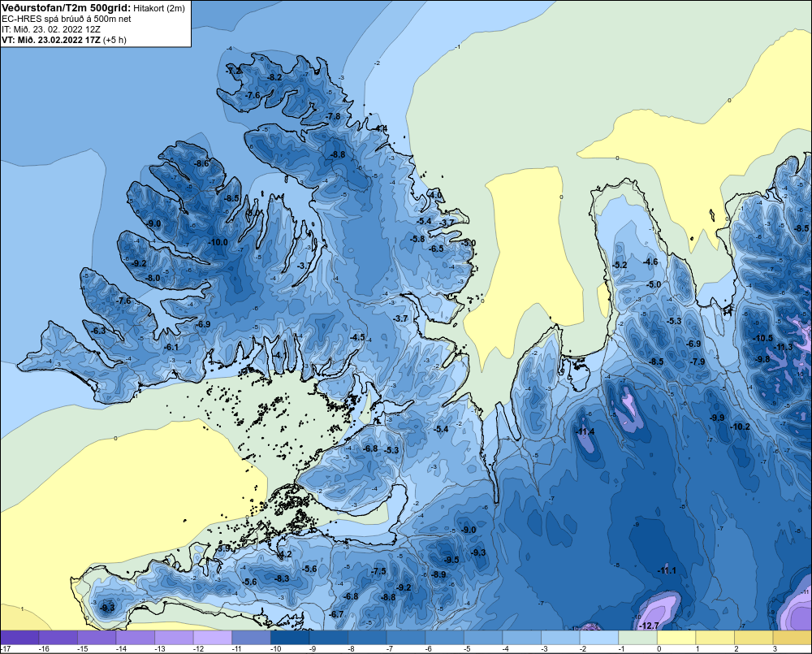
Task: Click the -17 legend scale value
Action: tap(6, 649)
